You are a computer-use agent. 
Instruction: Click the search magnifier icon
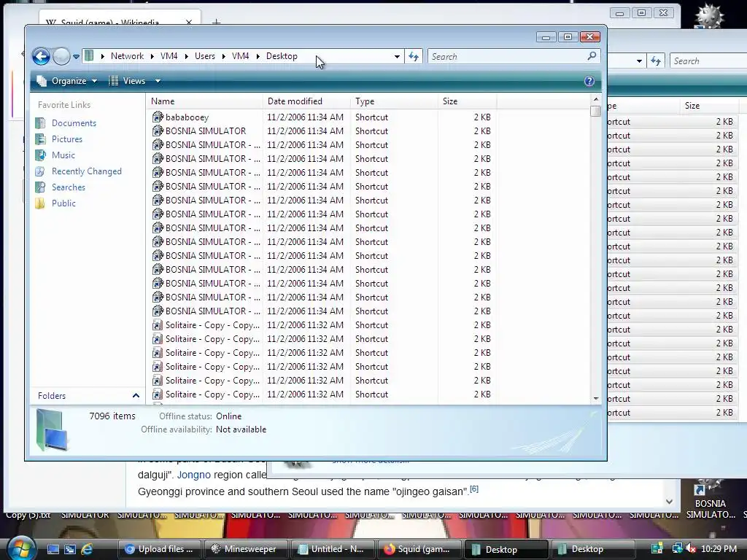point(592,56)
